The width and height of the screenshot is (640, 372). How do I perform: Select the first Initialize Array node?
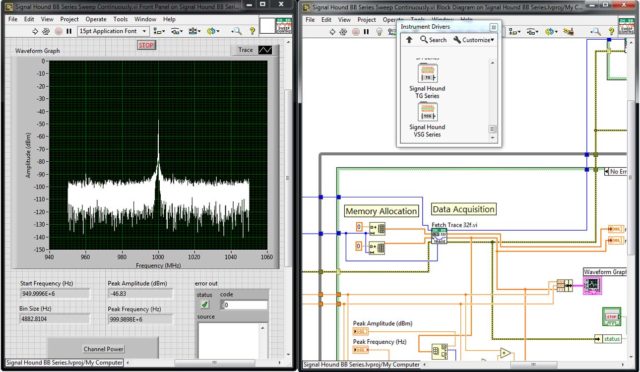pyautogui.click(x=377, y=228)
